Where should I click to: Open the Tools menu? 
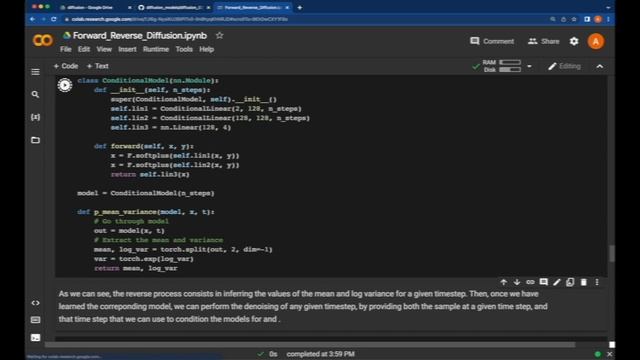[184, 49]
